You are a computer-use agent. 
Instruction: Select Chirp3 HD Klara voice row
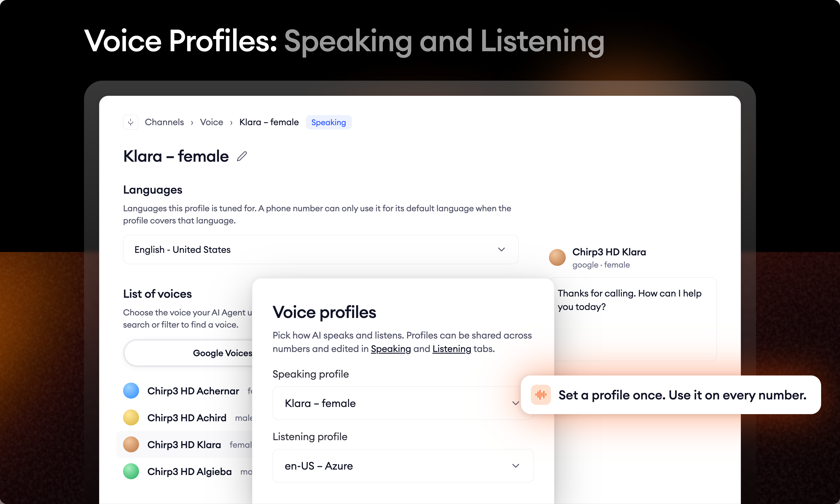[x=184, y=445]
